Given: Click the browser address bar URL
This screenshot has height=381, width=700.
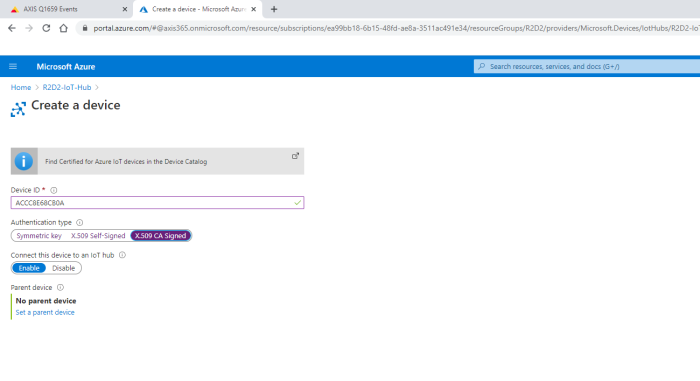Looking at the screenshot, I should point(396,28).
